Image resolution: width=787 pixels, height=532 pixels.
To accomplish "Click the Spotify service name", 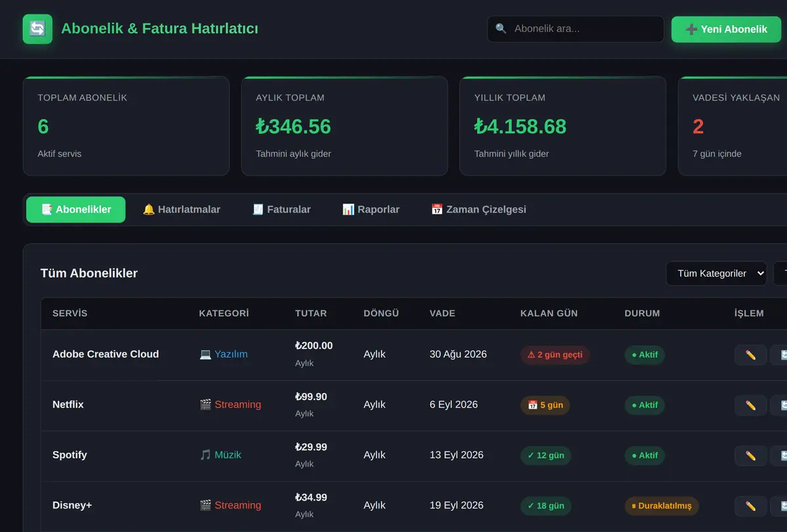I will pos(70,455).
